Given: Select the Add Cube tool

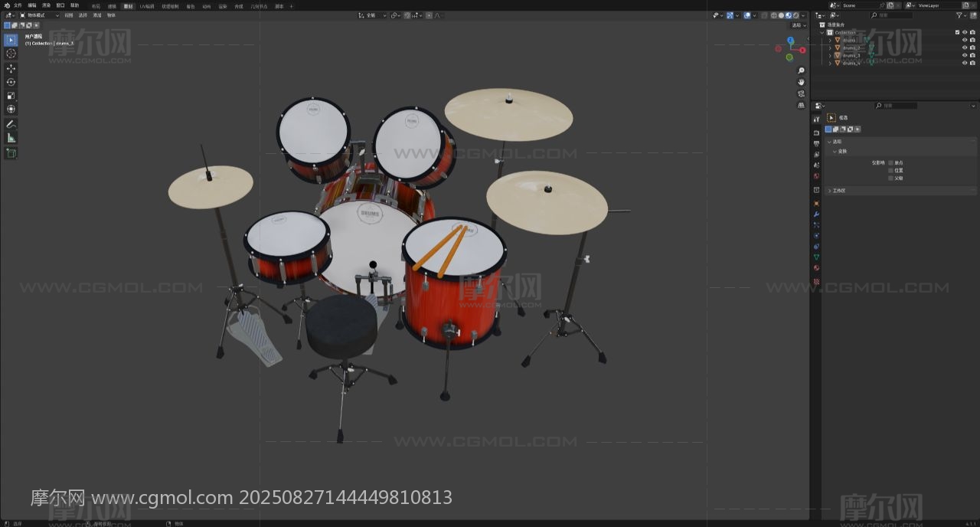Looking at the screenshot, I should tap(11, 153).
